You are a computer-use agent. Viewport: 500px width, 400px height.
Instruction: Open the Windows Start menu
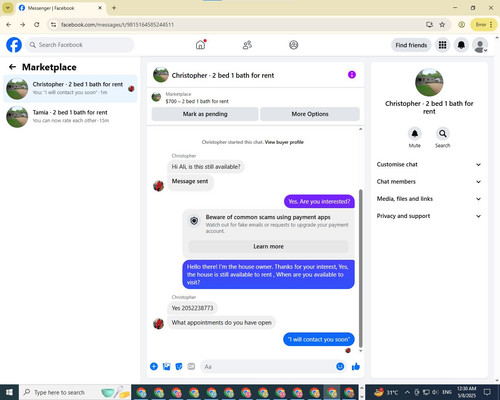click(x=9, y=392)
